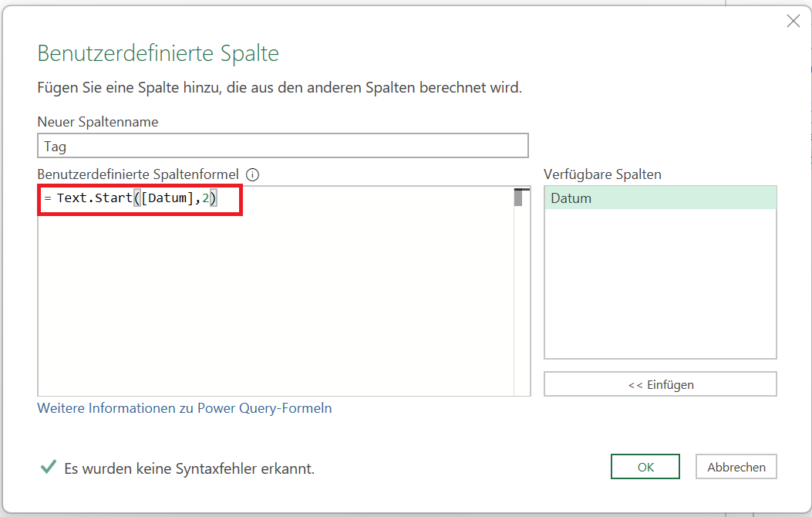Viewport: 812px width, 517px height.
Task: Close the Benutzerdefinierte Spalte dialog with X
Action: tap(793, 21)
